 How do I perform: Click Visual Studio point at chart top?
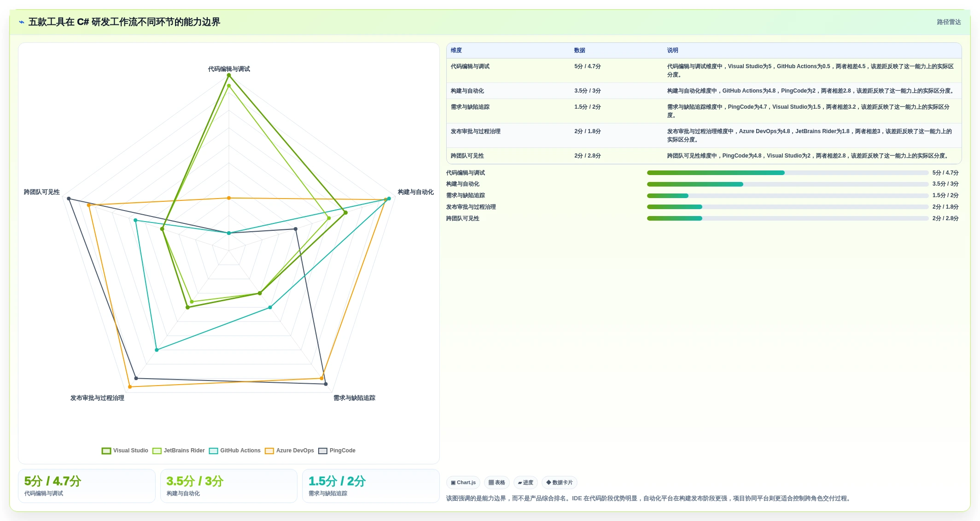pos(229,75)
